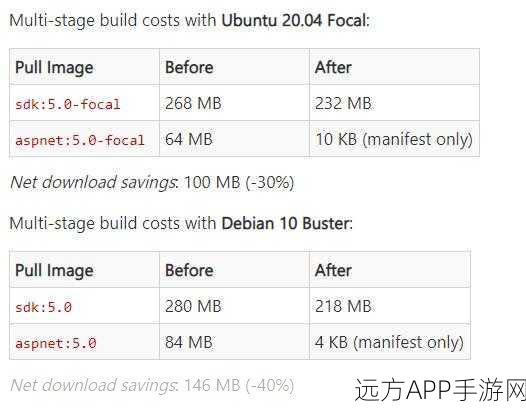This screenshot has width=526, height=409.
Task: Click the 远方APP手游网 watermark
Action: click(x=440, y=390)
